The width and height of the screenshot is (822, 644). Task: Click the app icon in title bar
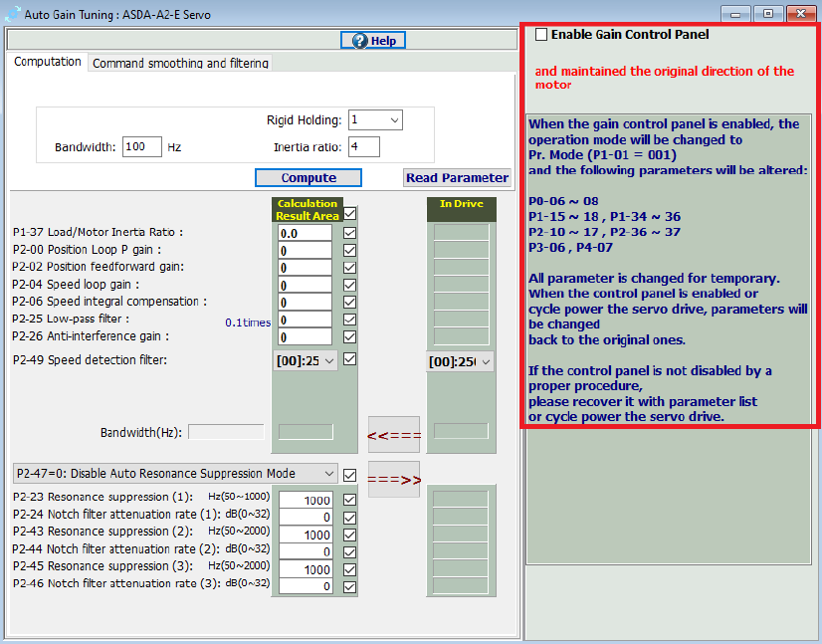(11, 12)
